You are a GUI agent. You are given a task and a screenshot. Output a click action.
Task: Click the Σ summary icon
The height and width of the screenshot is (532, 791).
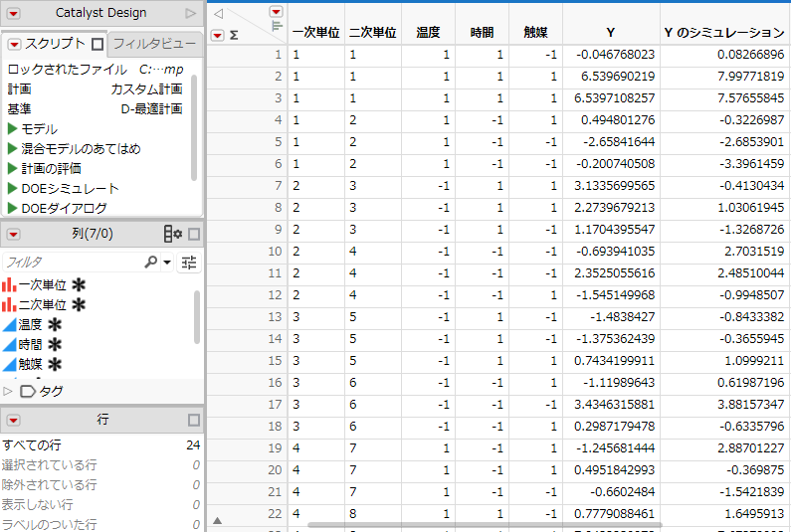tap(234, 35)
